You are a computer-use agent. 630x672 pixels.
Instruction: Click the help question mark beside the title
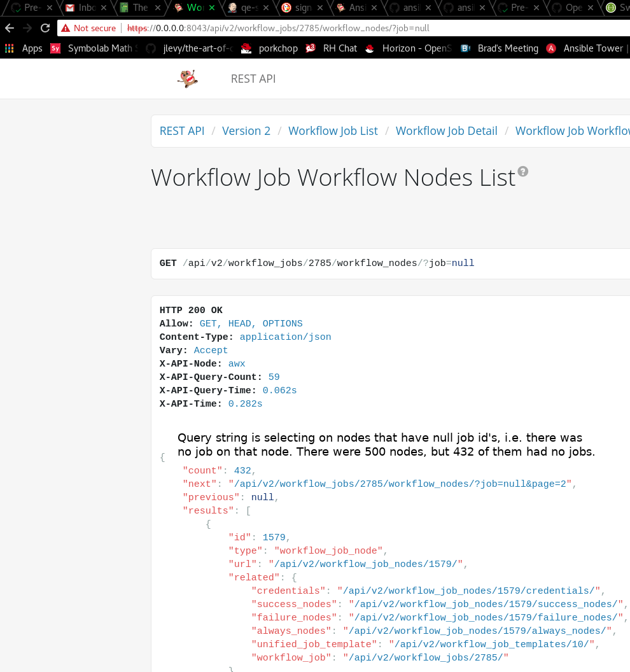click(523, 171)
